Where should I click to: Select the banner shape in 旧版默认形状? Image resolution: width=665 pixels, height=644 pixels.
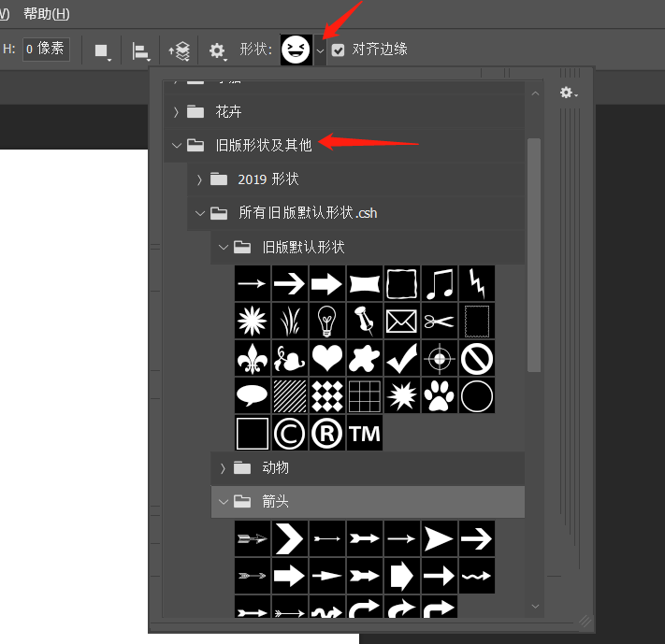tap(365, 283)
